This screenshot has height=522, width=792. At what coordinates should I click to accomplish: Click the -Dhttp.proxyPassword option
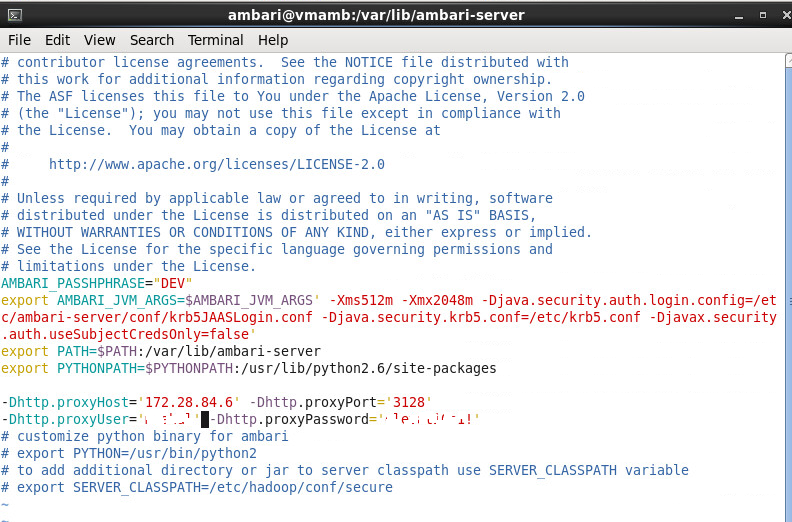click(289, 419)
